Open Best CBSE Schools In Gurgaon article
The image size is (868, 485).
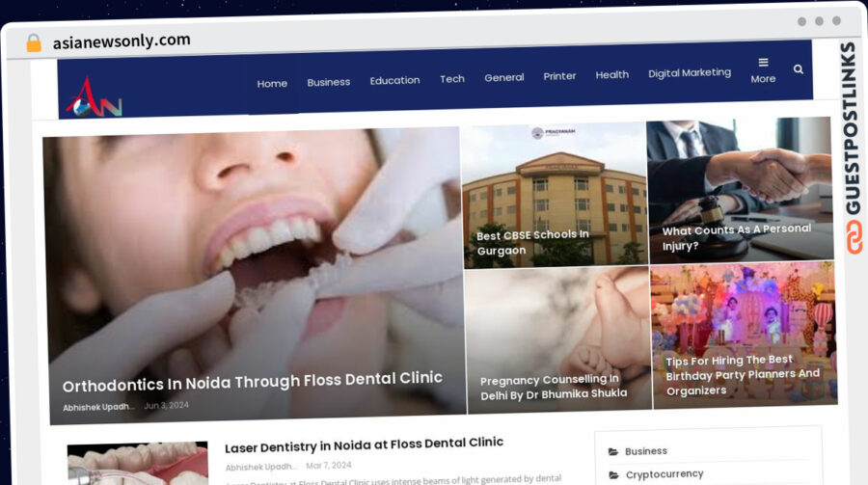(532, 243)
